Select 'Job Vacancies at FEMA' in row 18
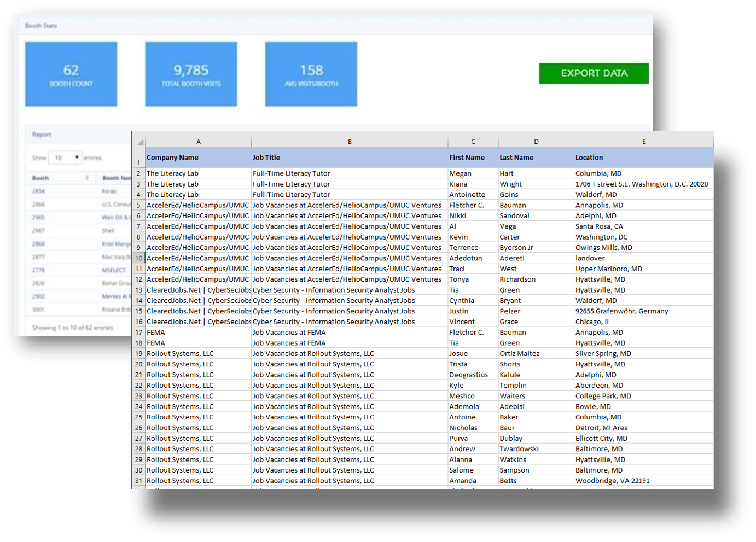 click(x=350, y=343)
